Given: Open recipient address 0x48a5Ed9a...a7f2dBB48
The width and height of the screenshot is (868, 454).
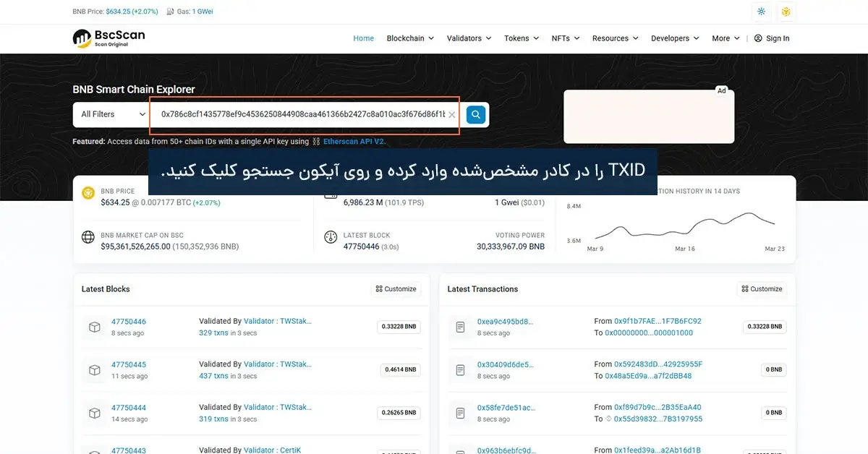Looking at the screenshot, I should [648, 376].
